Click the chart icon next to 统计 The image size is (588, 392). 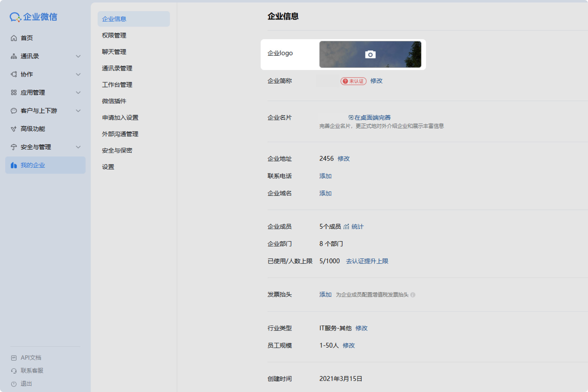pos(346,227)
